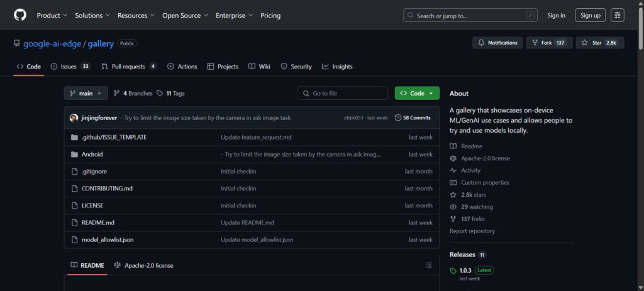
Task: Click the Notifications bell button
Action: click(x=497, y=43)
